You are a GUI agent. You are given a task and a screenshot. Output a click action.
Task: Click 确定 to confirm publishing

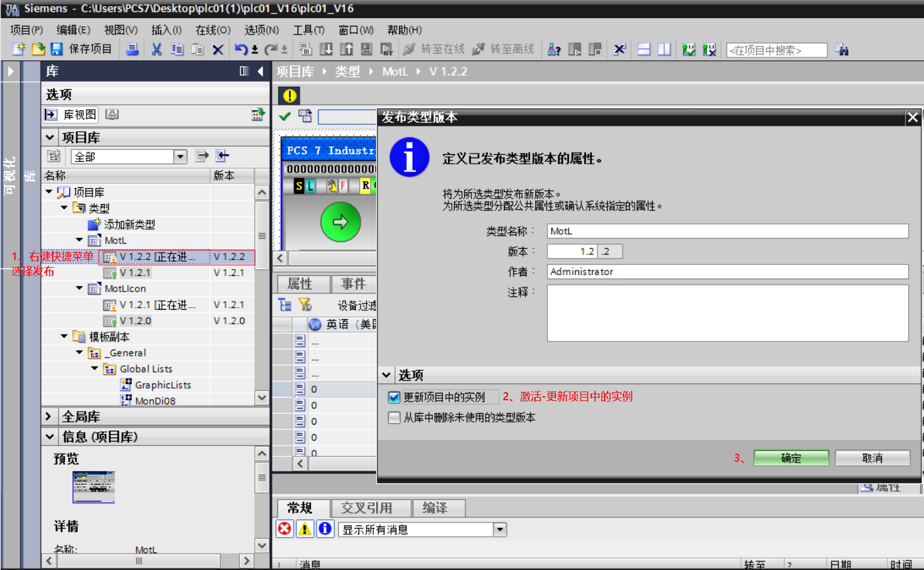point(791,458)
